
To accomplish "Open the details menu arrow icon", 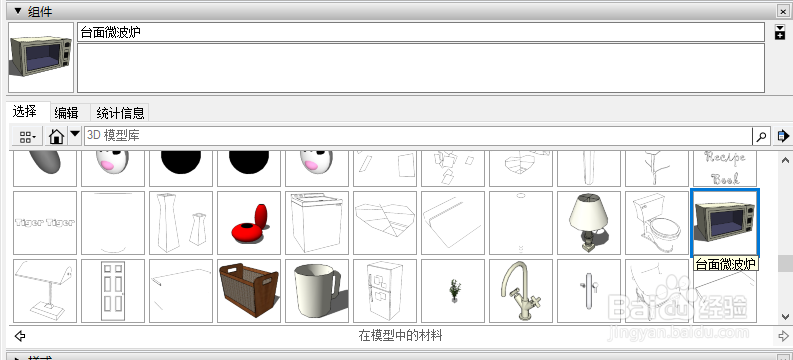I will (783, 136).
